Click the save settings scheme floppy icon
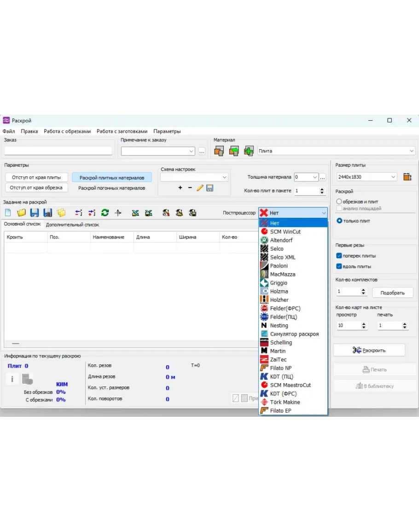The image size is (419, 532). click(x=209, y=188)
